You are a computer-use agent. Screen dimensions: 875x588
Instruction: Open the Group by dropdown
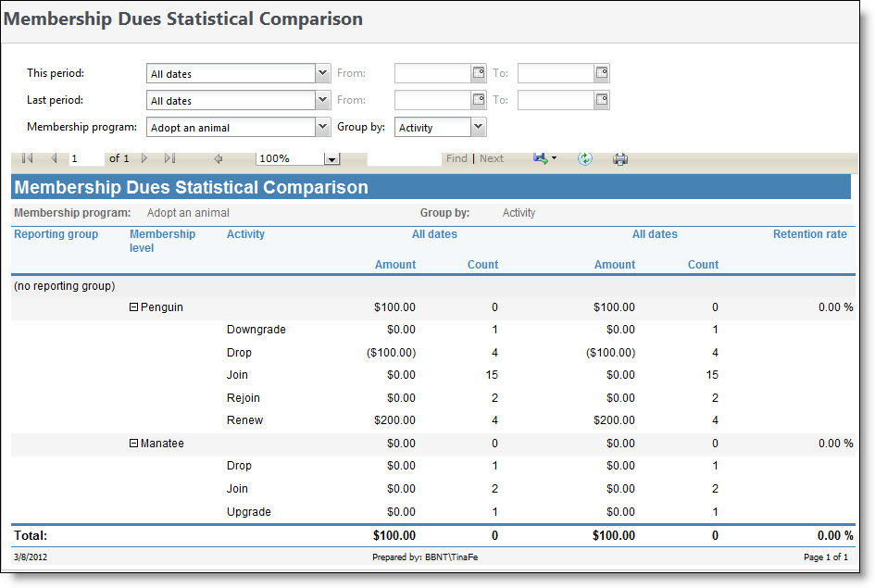coord(477,127)
